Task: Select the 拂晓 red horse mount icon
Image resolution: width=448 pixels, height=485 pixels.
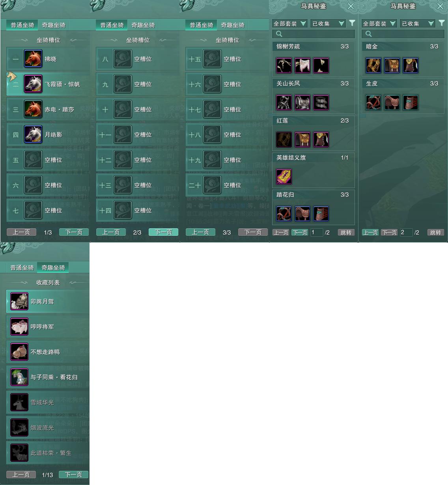Action: click(x=33, y=59)
